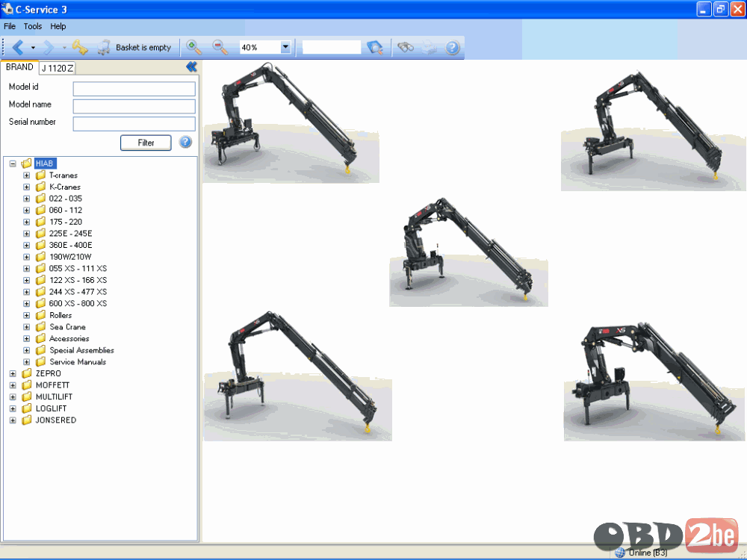This screenshot has width=747, height=560.
Task: Click the binoculars find icon
Action: [x=406, y=47]
